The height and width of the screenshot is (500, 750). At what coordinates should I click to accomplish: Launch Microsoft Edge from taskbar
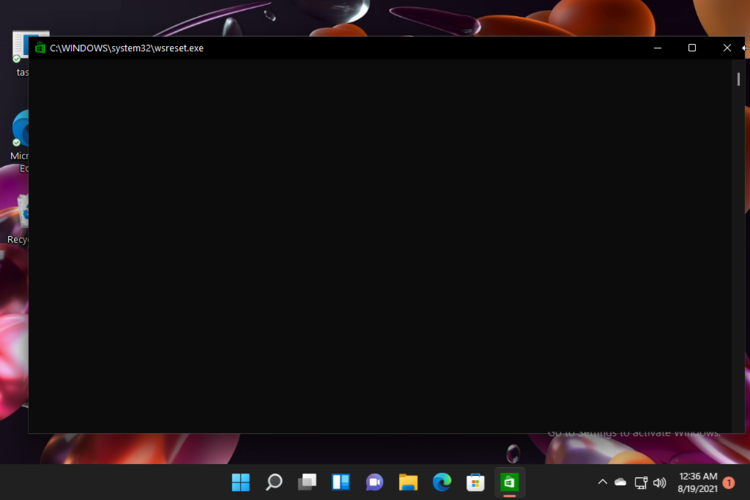click(x=441, y=482)
